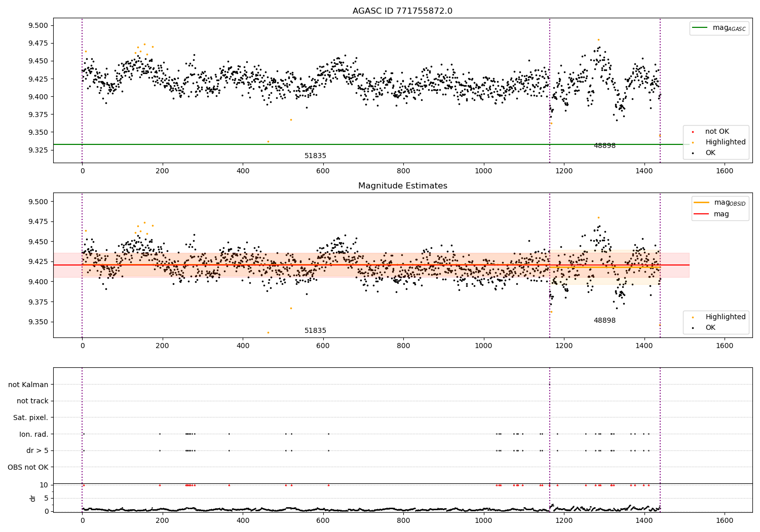Viewport: 760px width, 532px height.
Task: Click the 48898 obsid label in magnitude estimates plot
Action: pos(604,321)
